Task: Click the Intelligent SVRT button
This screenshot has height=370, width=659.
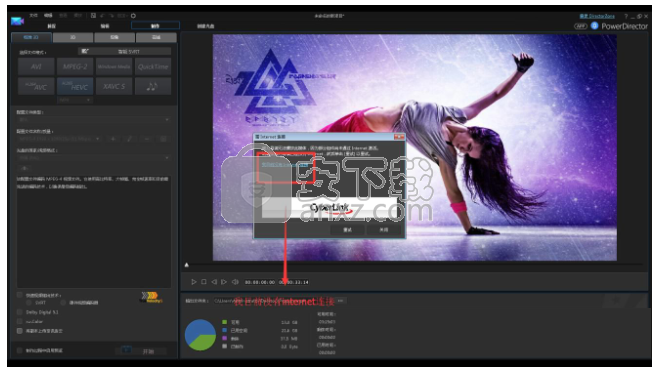Action: 124,51
